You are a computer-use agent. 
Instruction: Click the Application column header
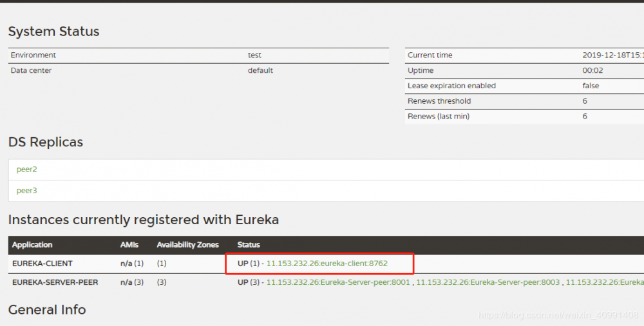pos(32,245)
